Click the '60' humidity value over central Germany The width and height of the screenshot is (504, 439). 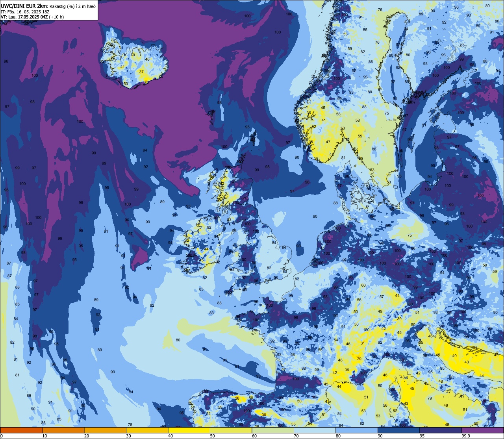[x=363, y=285]
